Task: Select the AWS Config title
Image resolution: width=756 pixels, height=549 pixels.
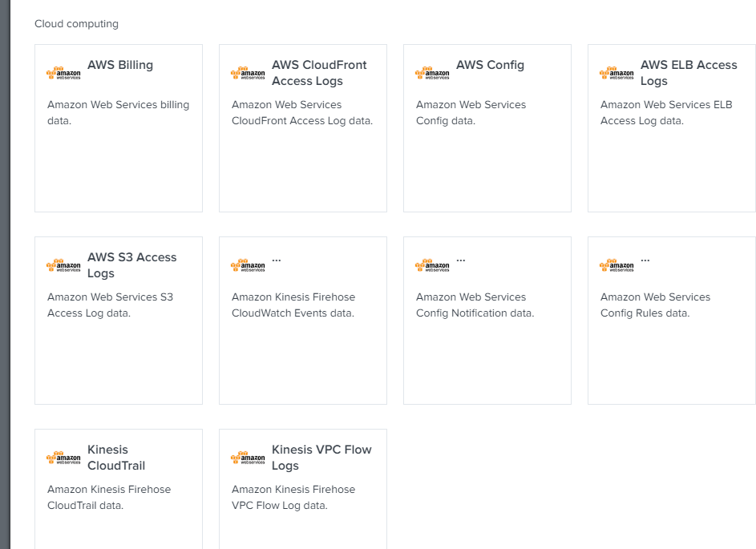Action: (490, 65)
